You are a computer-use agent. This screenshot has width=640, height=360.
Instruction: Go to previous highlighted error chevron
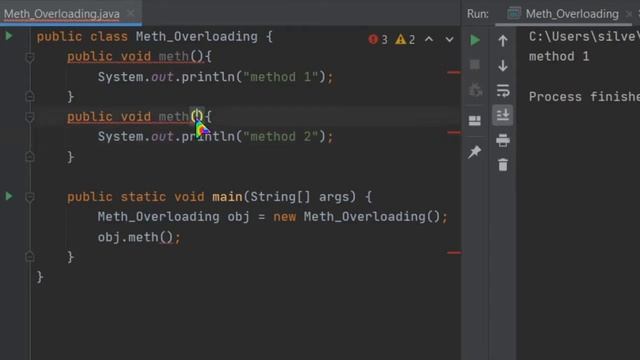[429, 39]
